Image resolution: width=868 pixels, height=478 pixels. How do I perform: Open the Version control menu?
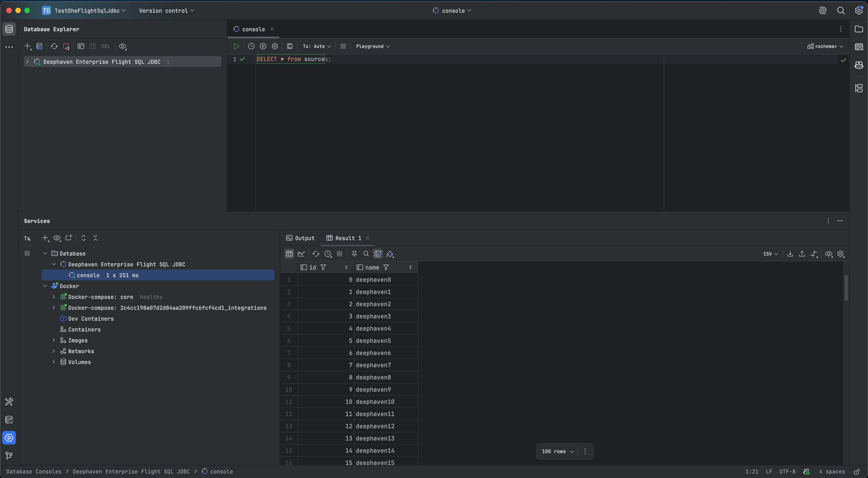(x=166, y=10)
